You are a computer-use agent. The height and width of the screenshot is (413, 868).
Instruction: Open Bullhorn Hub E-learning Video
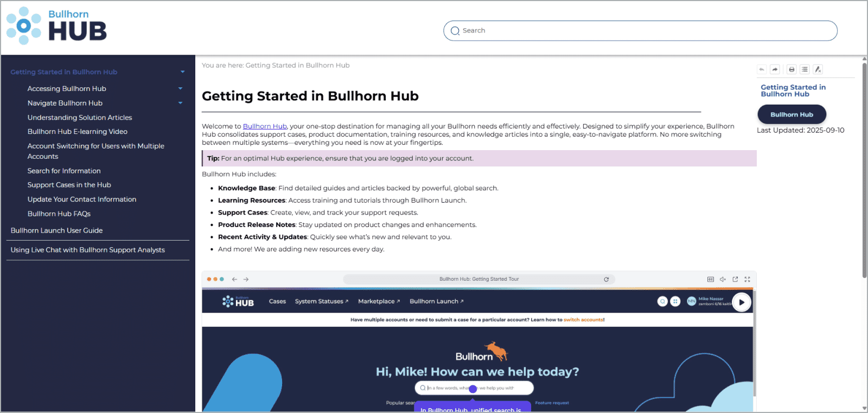(x=78, y=131)
